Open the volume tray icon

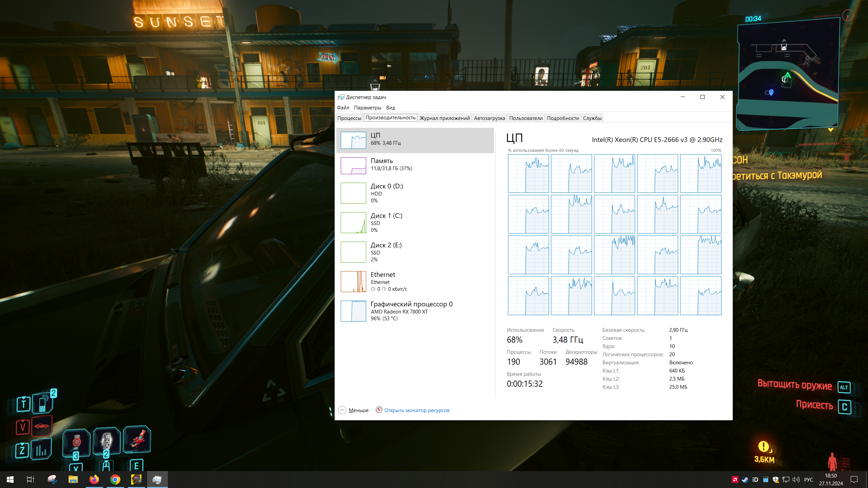796,480
